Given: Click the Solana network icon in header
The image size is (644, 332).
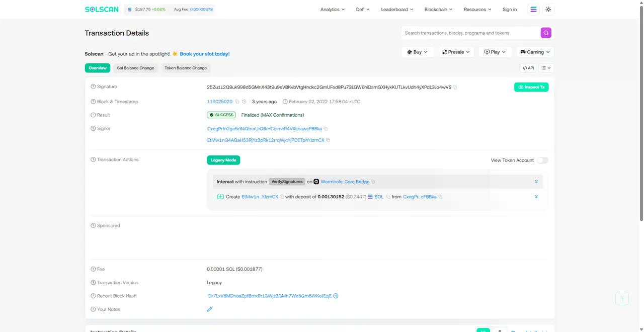Looking at the screenshot, I should tap(533, 10).
